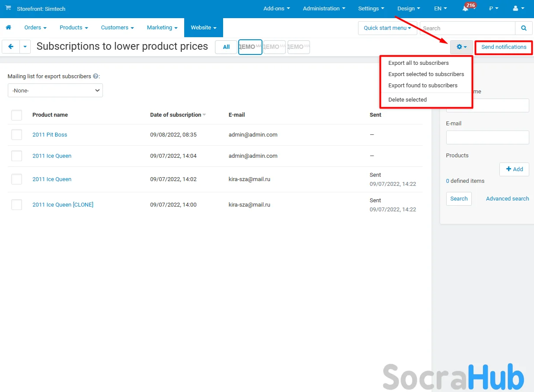Click the search magnifier icon button

[524, 28]
